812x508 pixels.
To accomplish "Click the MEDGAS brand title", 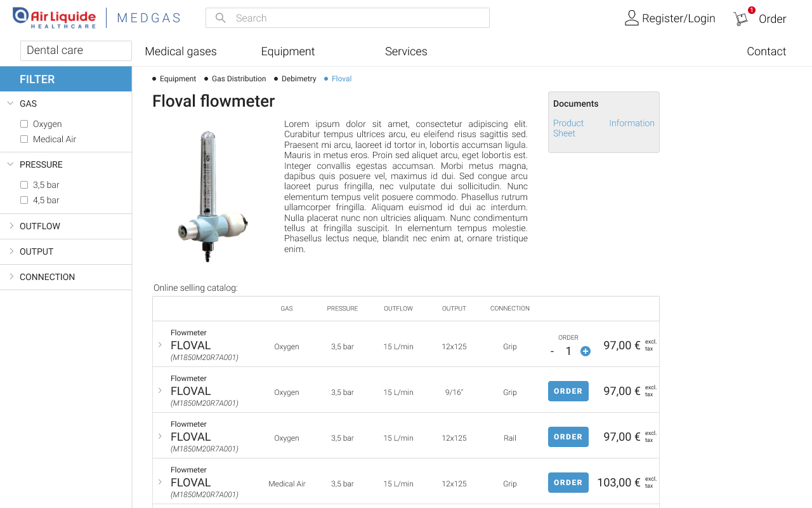I will pos(149,18).
